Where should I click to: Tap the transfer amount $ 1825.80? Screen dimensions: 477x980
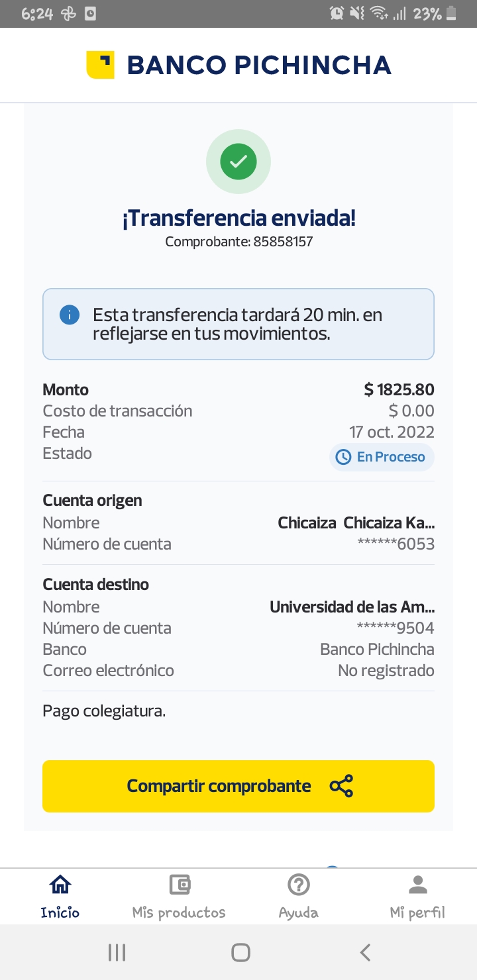[x=399, y=389]
